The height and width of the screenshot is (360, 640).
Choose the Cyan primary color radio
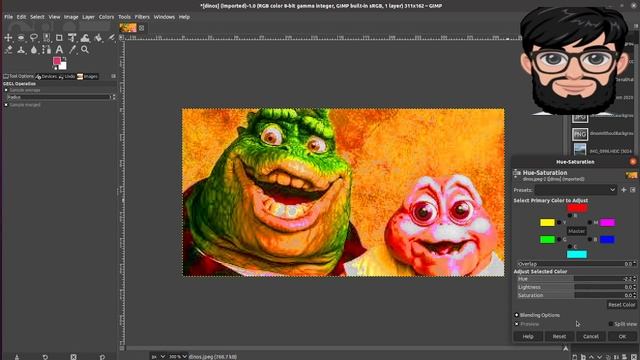point(570,246)
